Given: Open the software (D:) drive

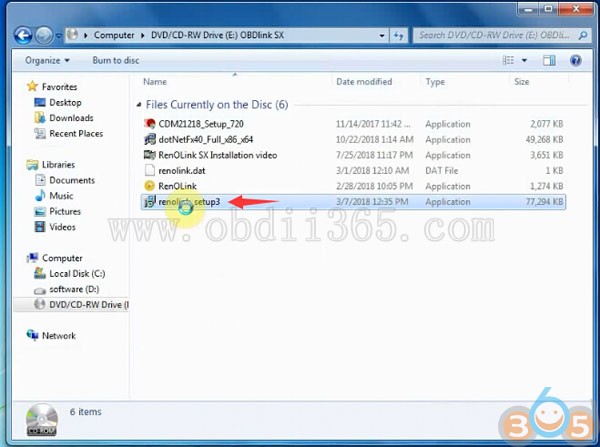Looking at the screenshot, I should 74,289.
